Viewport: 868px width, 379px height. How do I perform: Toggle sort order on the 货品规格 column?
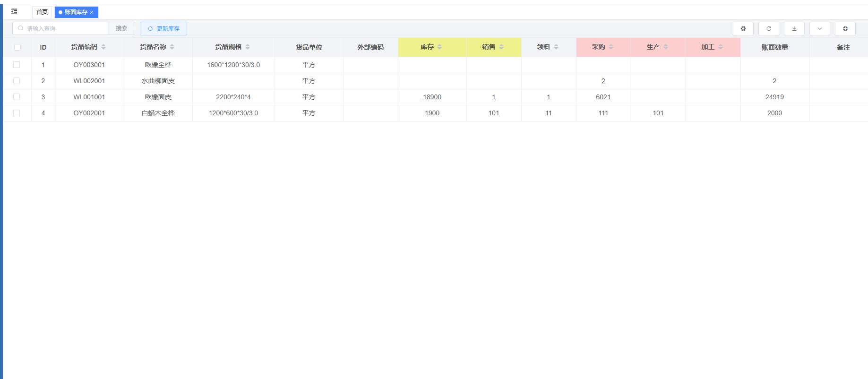(x=248, y=47)
